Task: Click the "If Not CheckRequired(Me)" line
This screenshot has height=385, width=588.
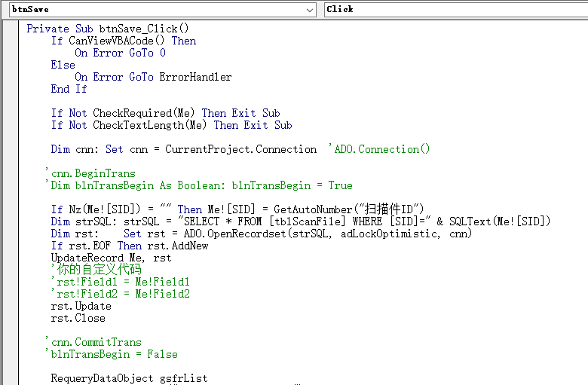Action: point(165,113)
